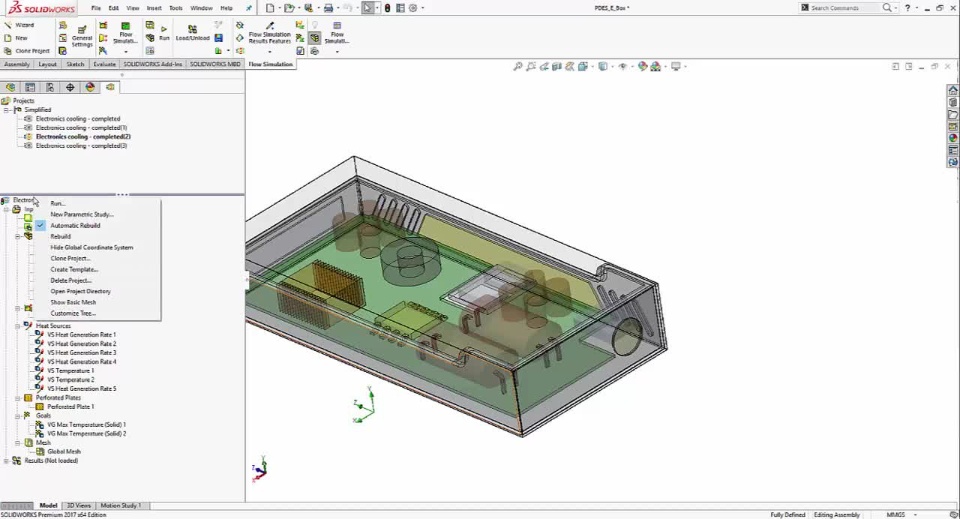Open SOLIDWORKS Resources home icon in task pane
Viewport: 960px width, 519px height.
(953, 90)
